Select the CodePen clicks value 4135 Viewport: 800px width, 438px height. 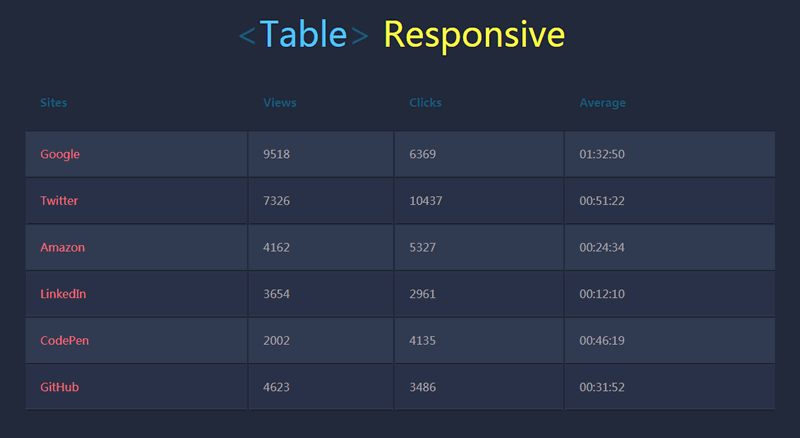pos(422,340)
